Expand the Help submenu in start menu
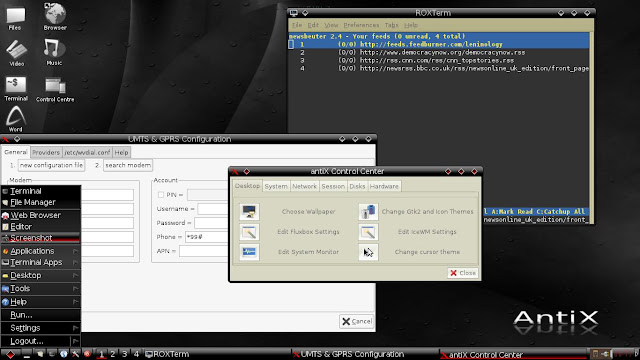Screen dimensions: 640x360 pos(40,302)
